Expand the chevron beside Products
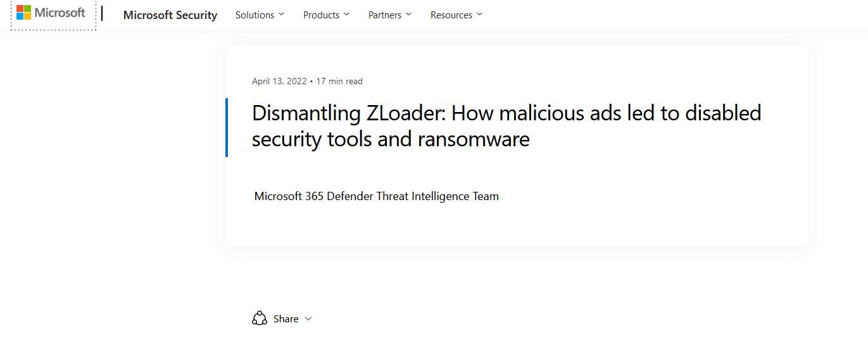The image size is (868, 359). (x=347, y=15)
